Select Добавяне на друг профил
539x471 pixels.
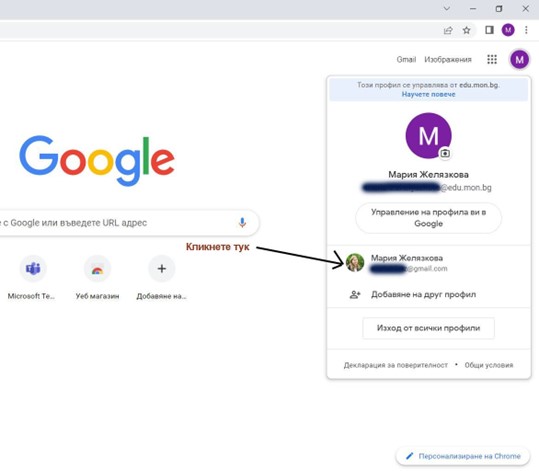coord(429,295)
